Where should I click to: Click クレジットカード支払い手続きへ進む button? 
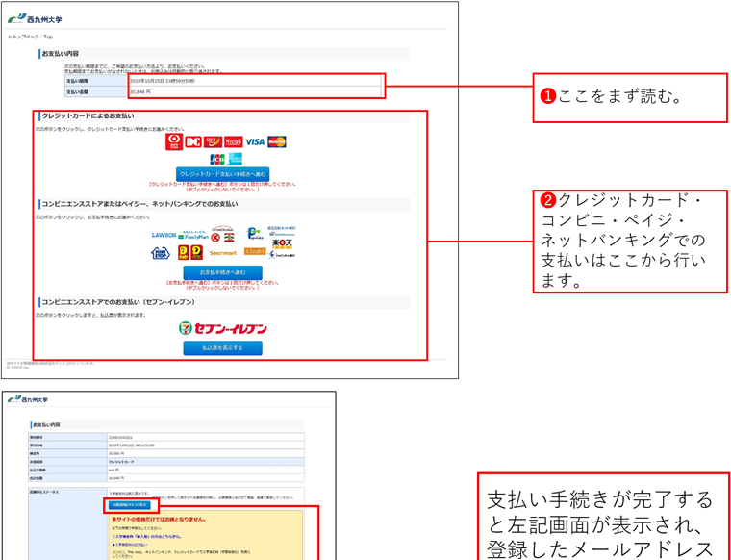pyautogui.click(x=223, y=174)
